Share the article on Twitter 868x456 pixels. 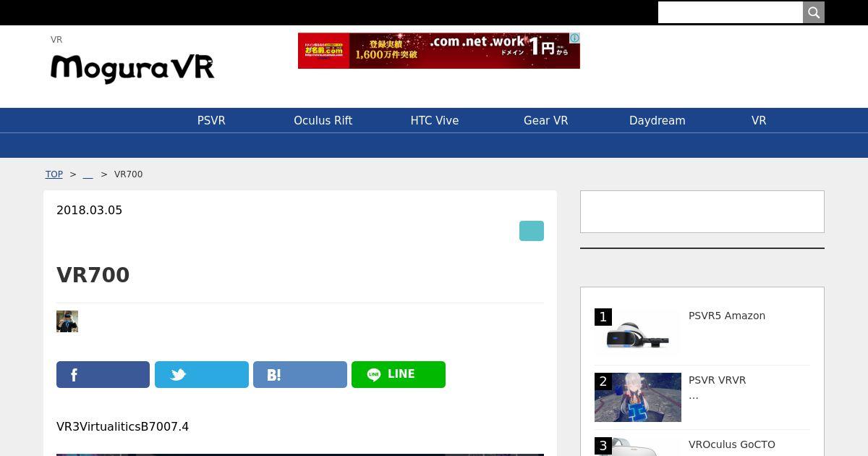point(202,375)
